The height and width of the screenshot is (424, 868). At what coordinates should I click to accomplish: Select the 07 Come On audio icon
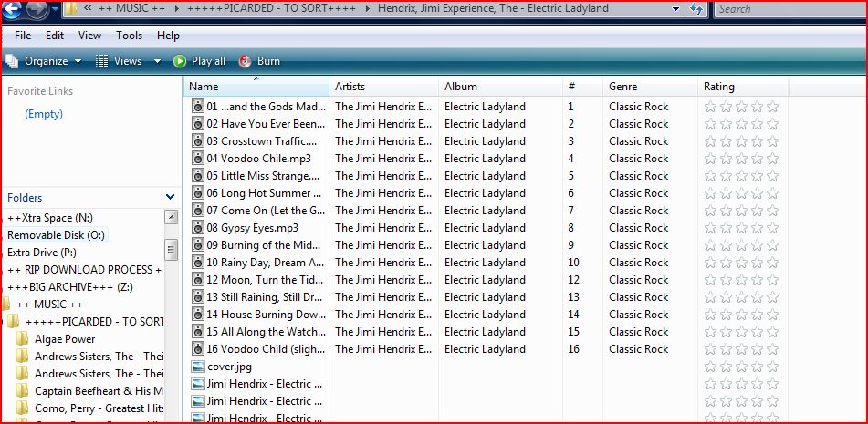pos(198,211)
